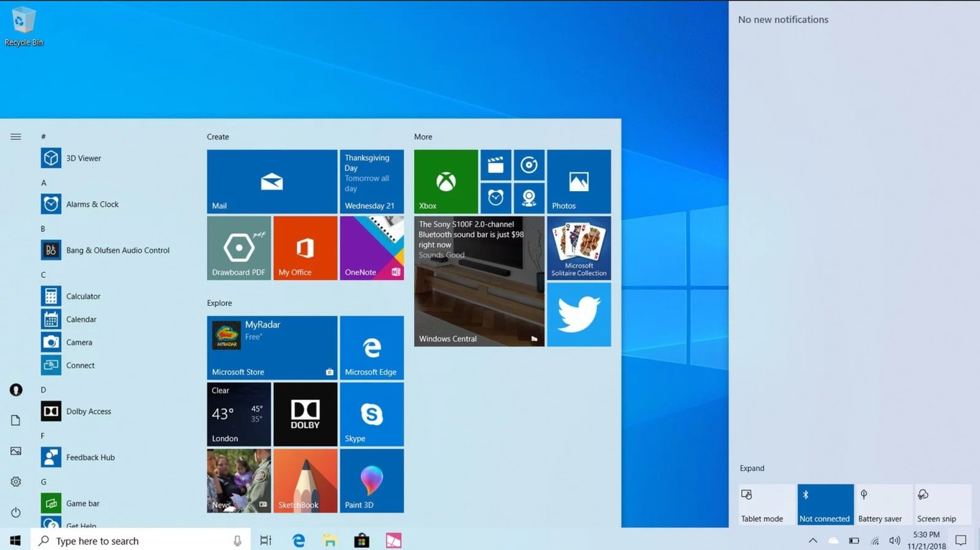Show hidden system tray icons
980x550 pixels.
[x=812, y=541]
